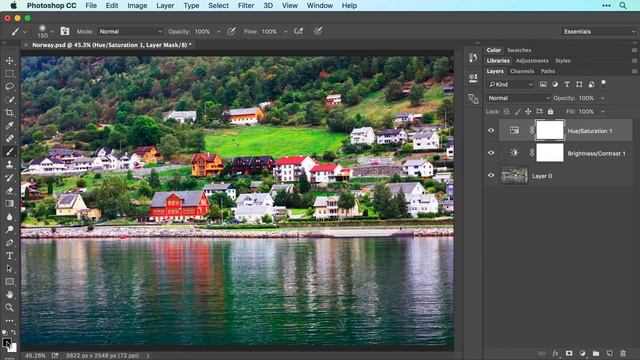
Task: Open the brush Mode dropdown
Action: (130, 31)
